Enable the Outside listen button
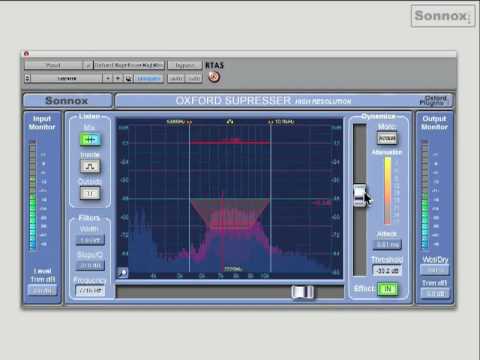The width and height of the screenshot is (480, 360). [90, 193]
